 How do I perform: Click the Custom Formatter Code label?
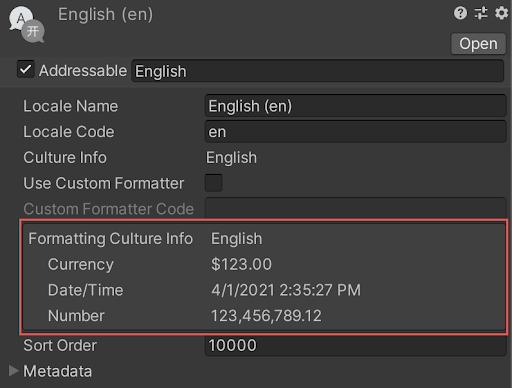click(x=108, y=209)
